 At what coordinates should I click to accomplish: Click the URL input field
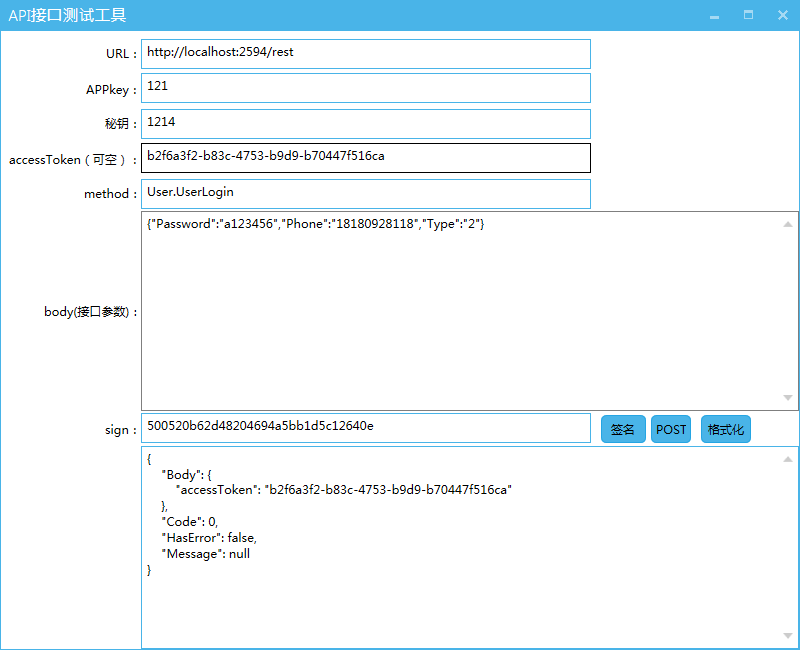pos(365,53)
